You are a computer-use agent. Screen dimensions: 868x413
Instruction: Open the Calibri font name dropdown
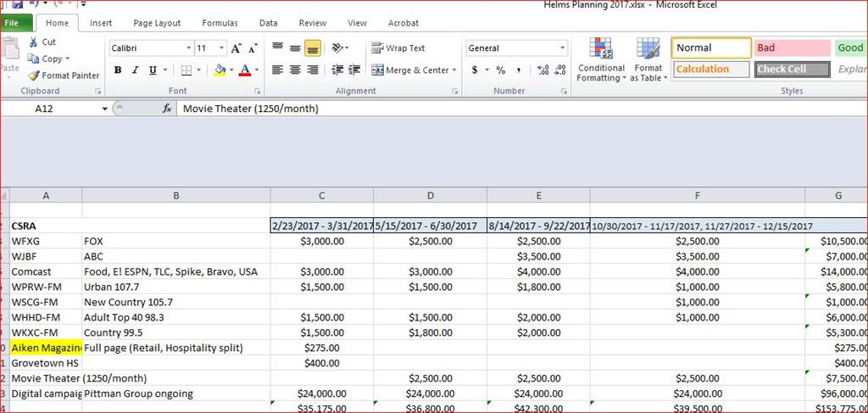click(x=189, y=48)
